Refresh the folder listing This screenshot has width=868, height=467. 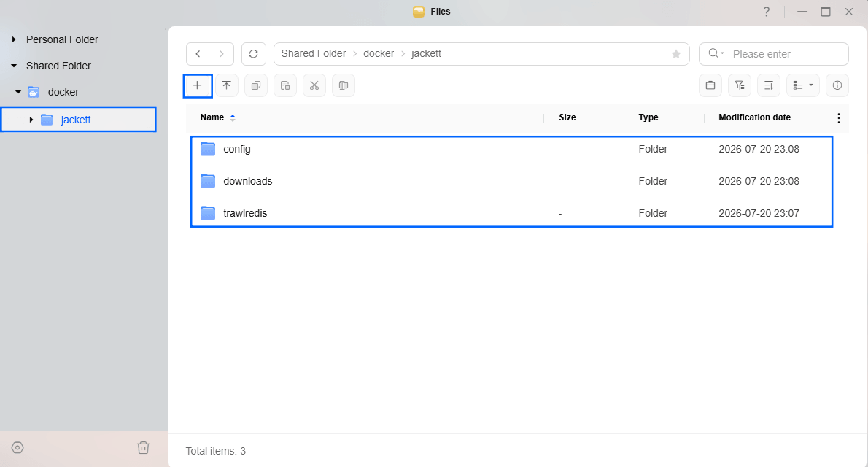point(254,54)
